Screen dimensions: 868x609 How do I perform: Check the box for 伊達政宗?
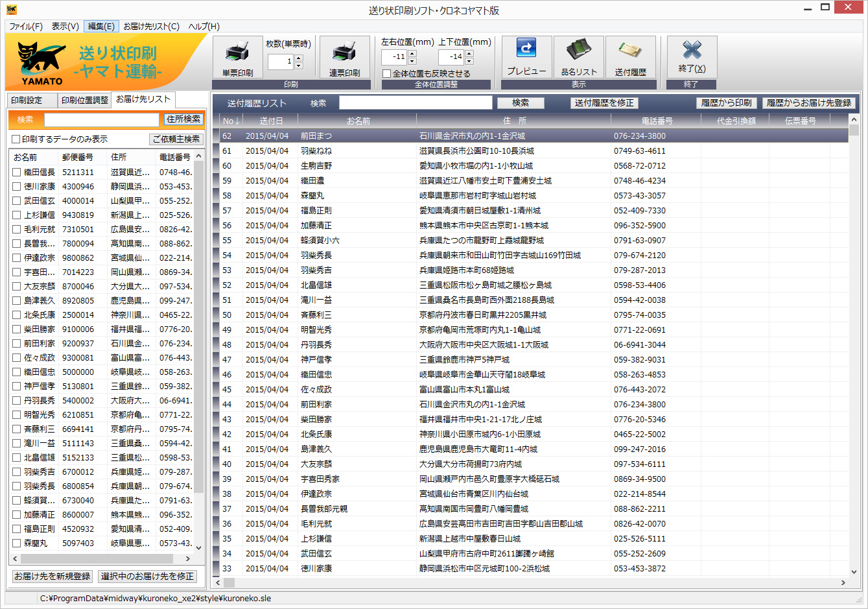coord(16,258)
